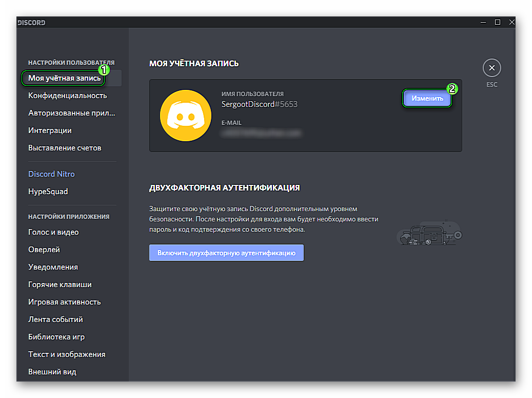This screenshot has height=398, width=532.
Task: Click the Настройки приложения section header
Action: [x=69, y=217]
